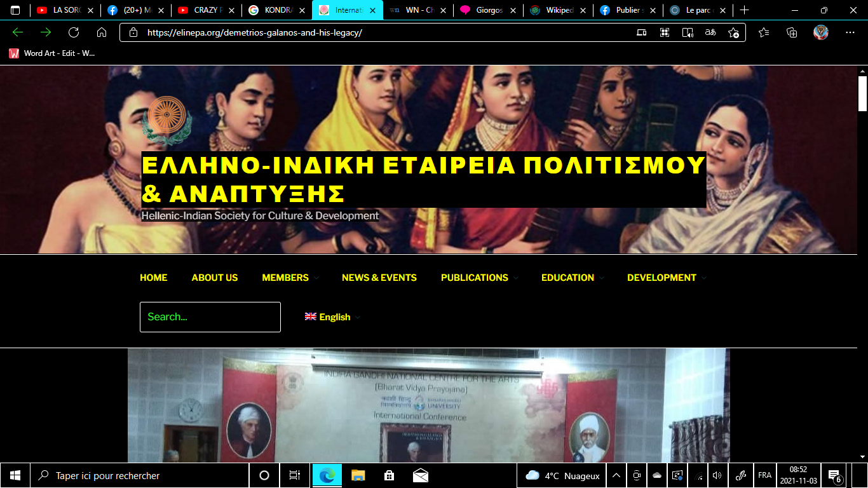868x488 pixels.
Task: Open the NEWS & EVENTS page
Action: tap(379, 278)
